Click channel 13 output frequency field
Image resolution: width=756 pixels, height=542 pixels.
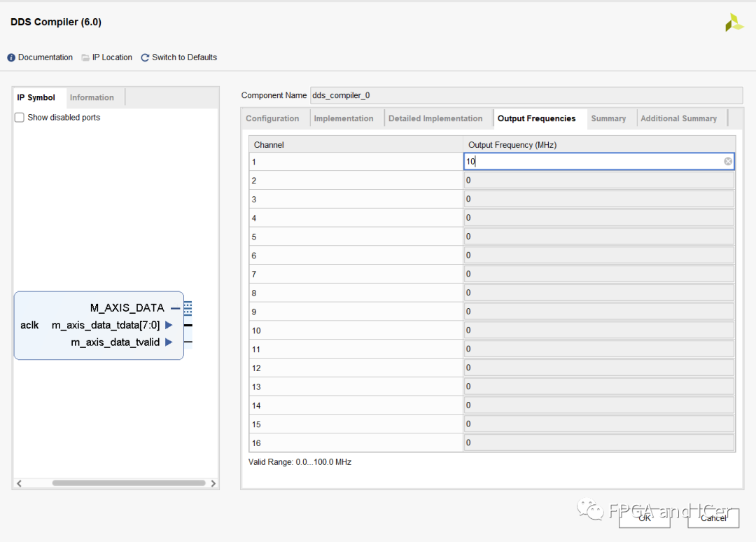(598, 387)
